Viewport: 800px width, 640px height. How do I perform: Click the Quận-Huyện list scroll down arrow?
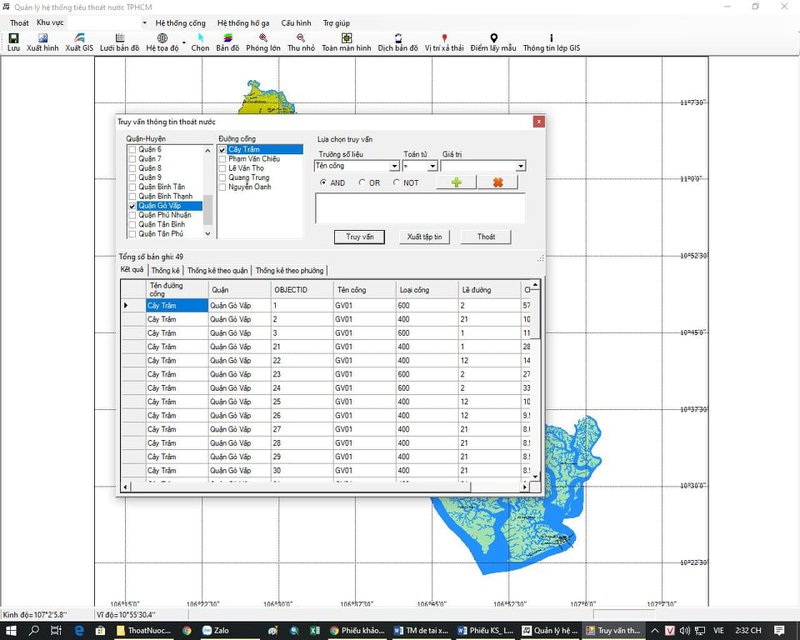tap(208, 234)
